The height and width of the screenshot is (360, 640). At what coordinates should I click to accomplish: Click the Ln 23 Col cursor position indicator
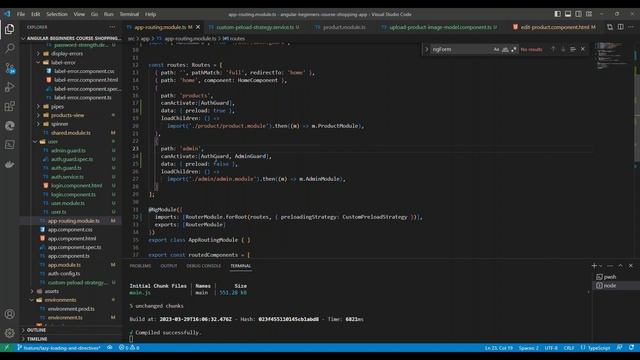click(x=498, y=348)
